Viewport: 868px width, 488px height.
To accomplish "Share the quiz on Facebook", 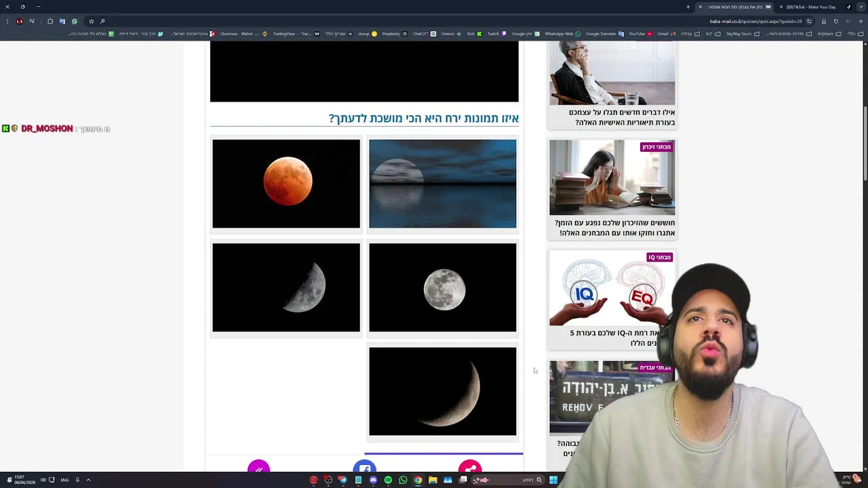I will tap(365, 468).
